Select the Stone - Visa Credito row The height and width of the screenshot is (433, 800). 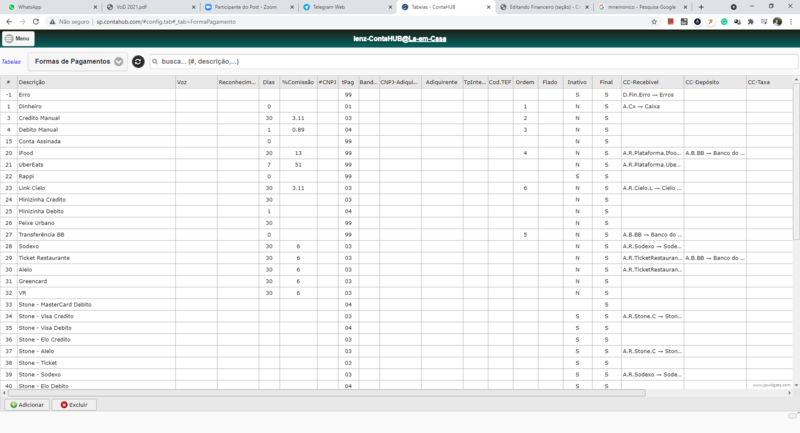(x=398, y=316)
